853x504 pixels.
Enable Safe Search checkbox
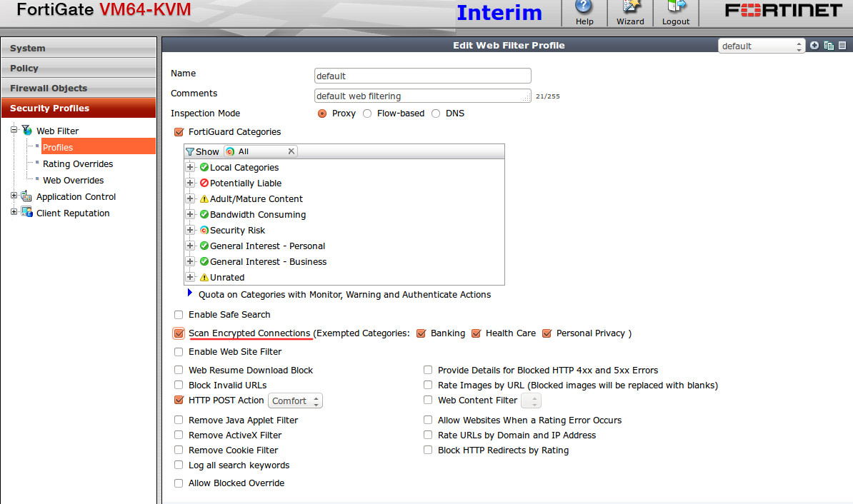point(179,314)
